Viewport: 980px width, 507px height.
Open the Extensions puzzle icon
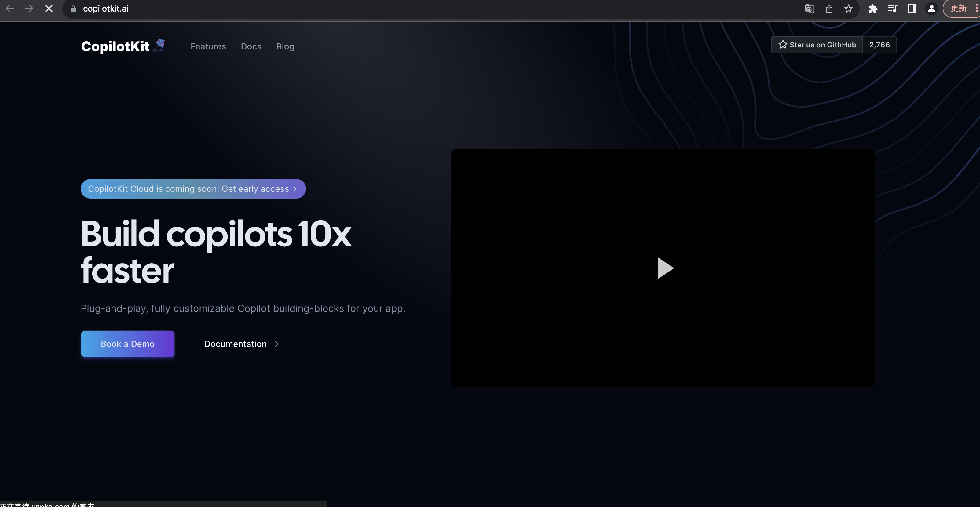click(x=873, y=8)
